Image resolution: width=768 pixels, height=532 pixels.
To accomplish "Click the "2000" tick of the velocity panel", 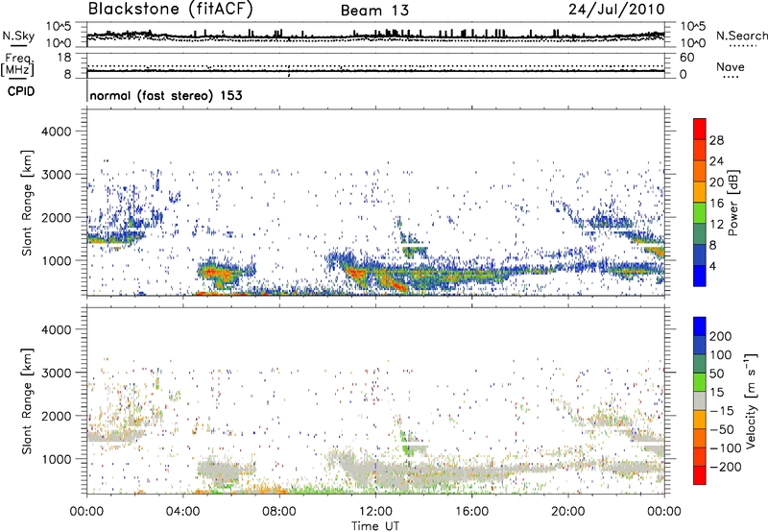I will pyautogui.click(x=57, y=416).
